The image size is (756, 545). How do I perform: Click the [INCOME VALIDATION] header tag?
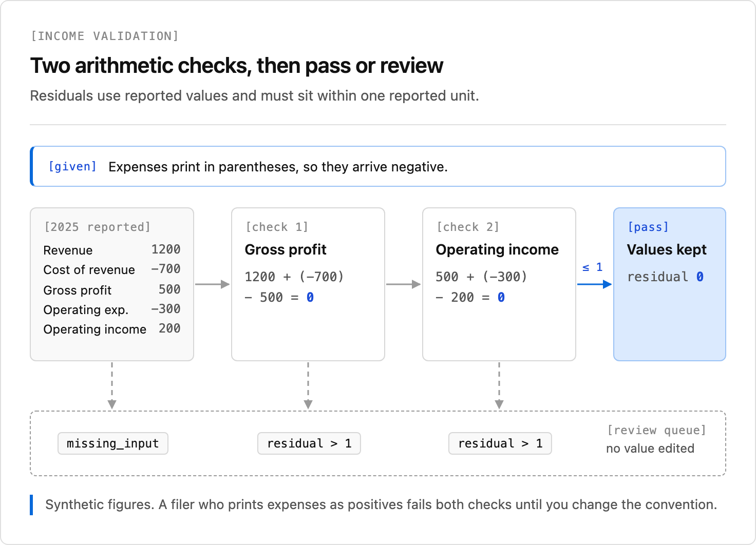pyautogui.click(x=104, y=36)
